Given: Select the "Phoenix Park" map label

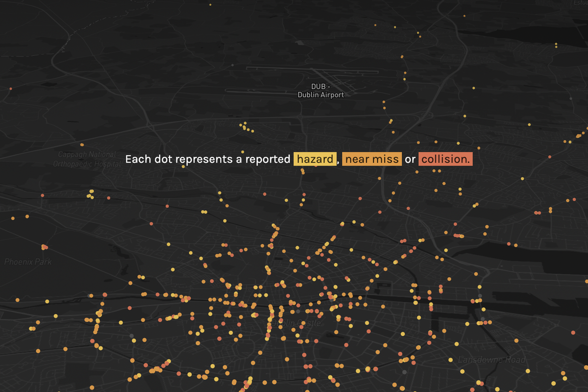Looking at the screenshot, I should click(x=27, y=262).
